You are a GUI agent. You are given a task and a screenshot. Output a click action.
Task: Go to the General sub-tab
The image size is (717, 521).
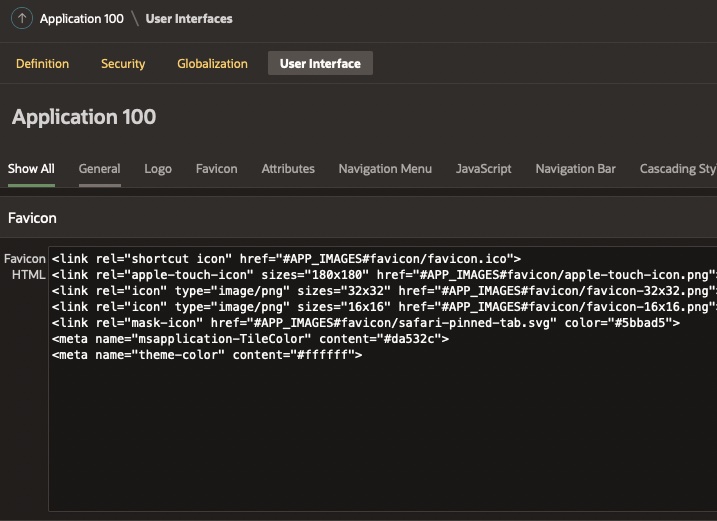tap(99, 168)
